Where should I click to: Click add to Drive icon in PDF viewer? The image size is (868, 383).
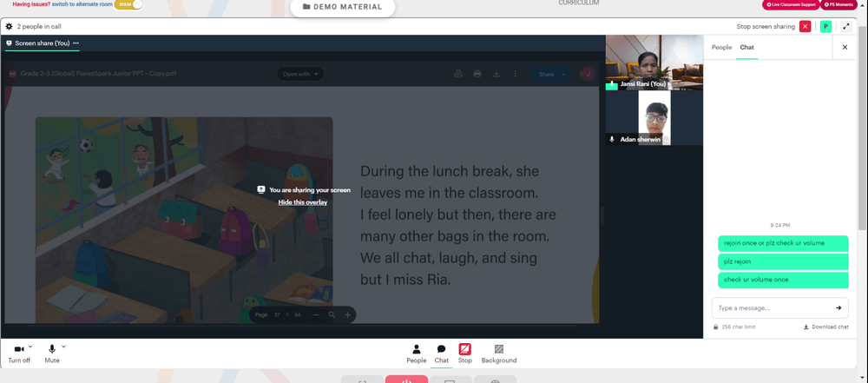pyautogui.click(x=458, y=74)
